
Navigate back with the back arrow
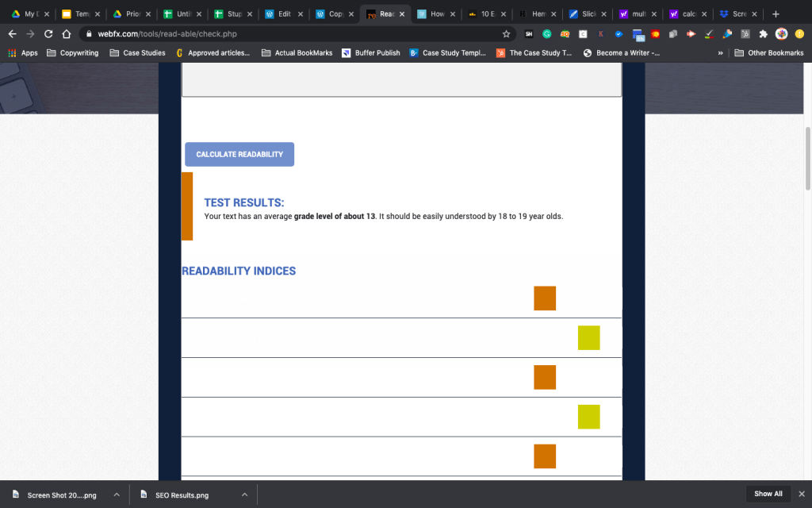pyautogui.click(x=12, y=34)
